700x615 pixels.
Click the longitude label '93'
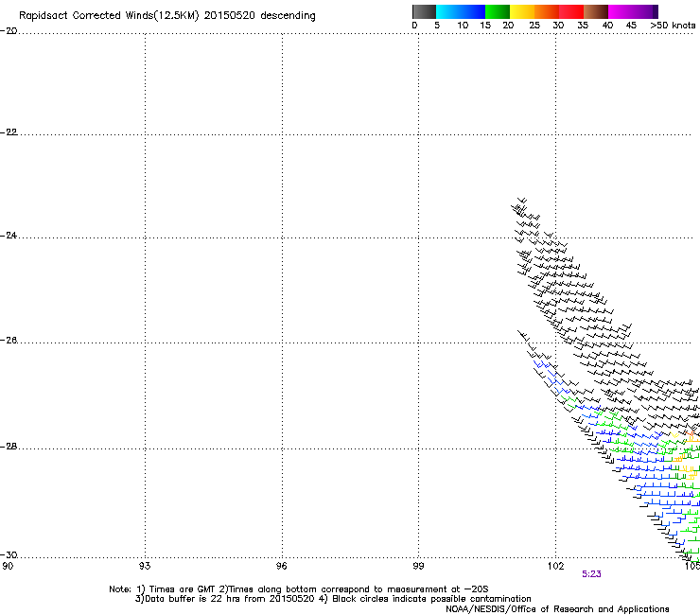coord(145,567)
